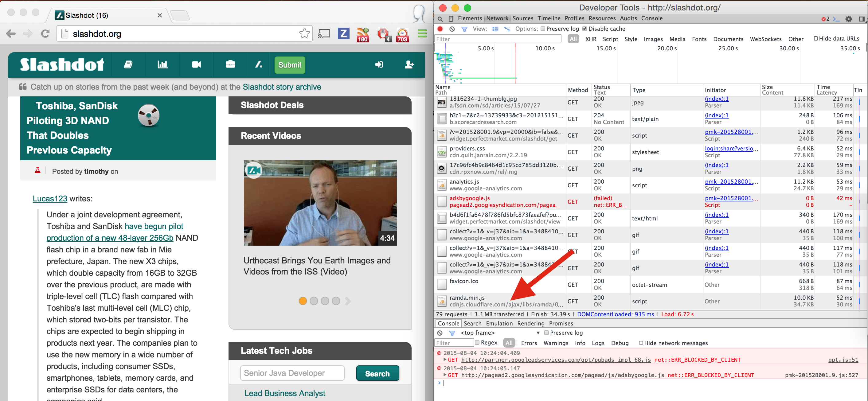The image size is (868, 401).
Task: Expand first pubads GET error entry
Action: [x=445, y=360]
